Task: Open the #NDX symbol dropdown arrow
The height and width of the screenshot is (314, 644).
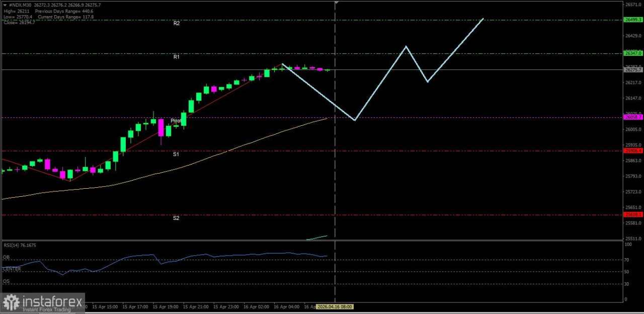Action: (5, 5)
